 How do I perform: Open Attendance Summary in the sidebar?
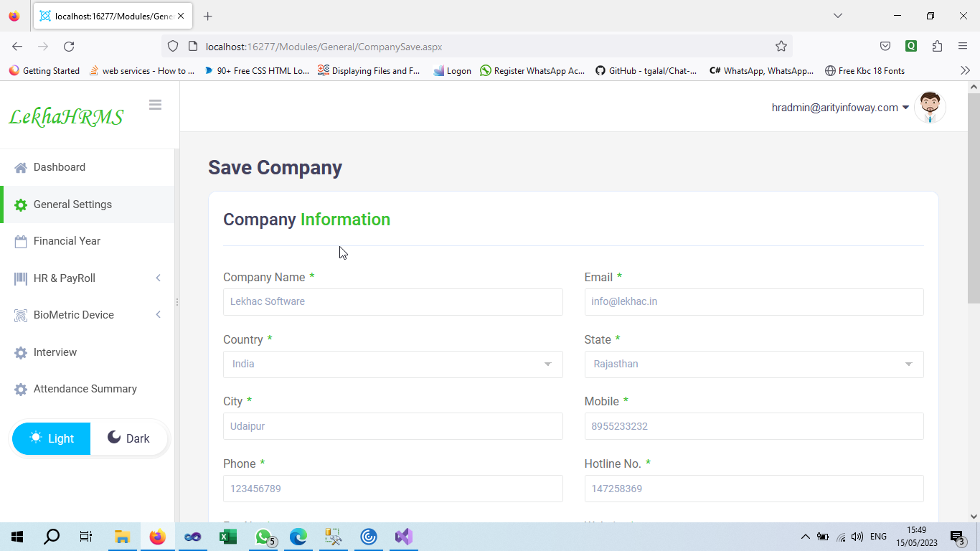(x=87, y=389)
